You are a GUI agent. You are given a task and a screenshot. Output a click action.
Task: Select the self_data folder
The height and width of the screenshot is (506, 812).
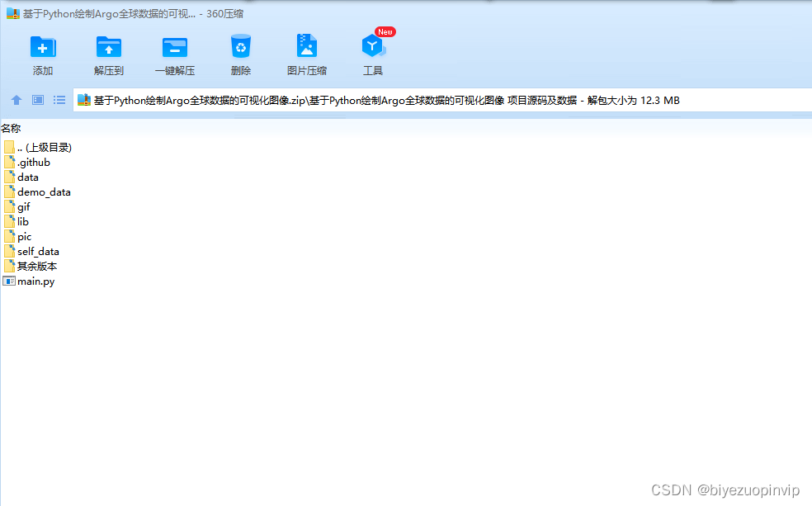pyautogui.click(x=31, y=252)
